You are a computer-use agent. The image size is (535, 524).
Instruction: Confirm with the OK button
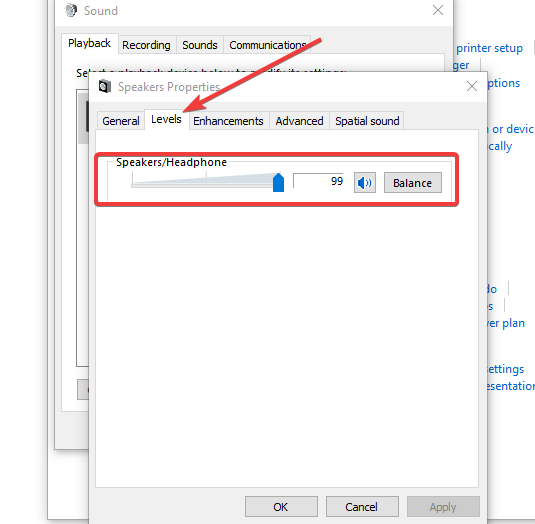click(281, 507)
